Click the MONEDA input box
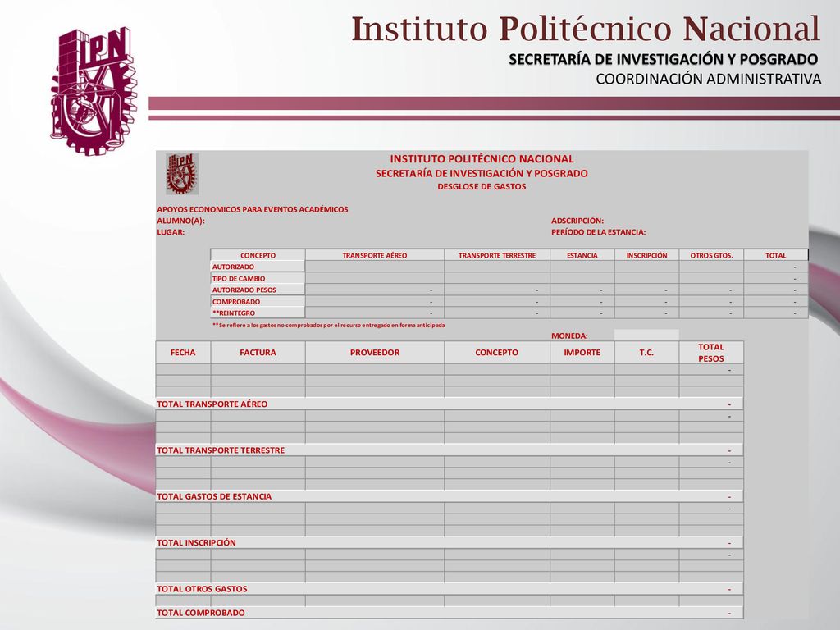 [646, 336]
